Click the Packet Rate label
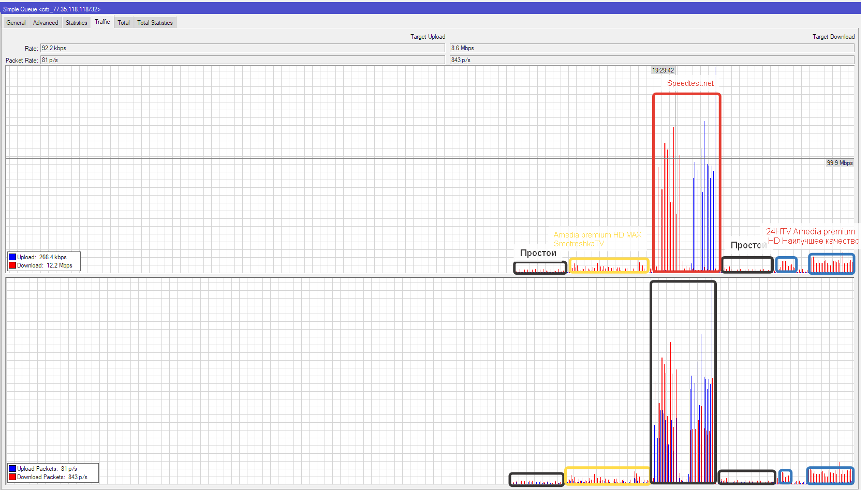868x490 pixels. (x=22, y=61)
